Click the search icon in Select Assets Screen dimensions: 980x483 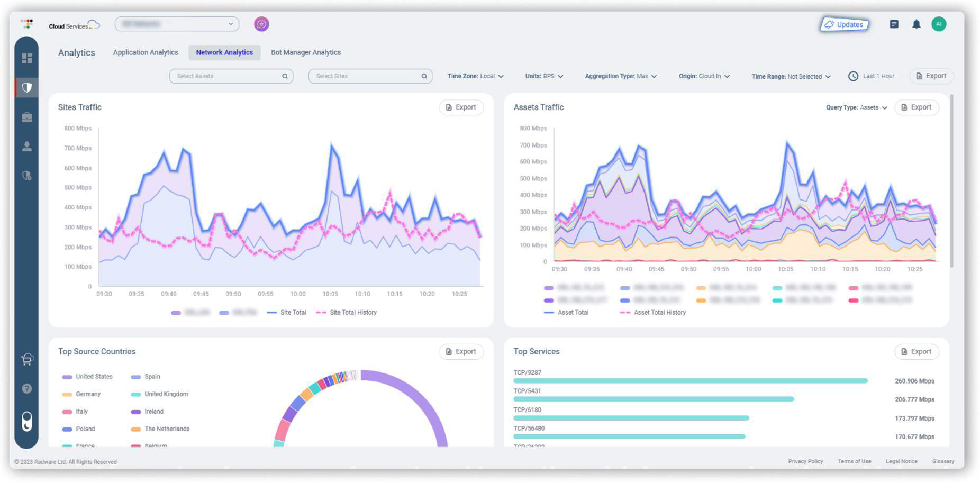coord(285,76)
